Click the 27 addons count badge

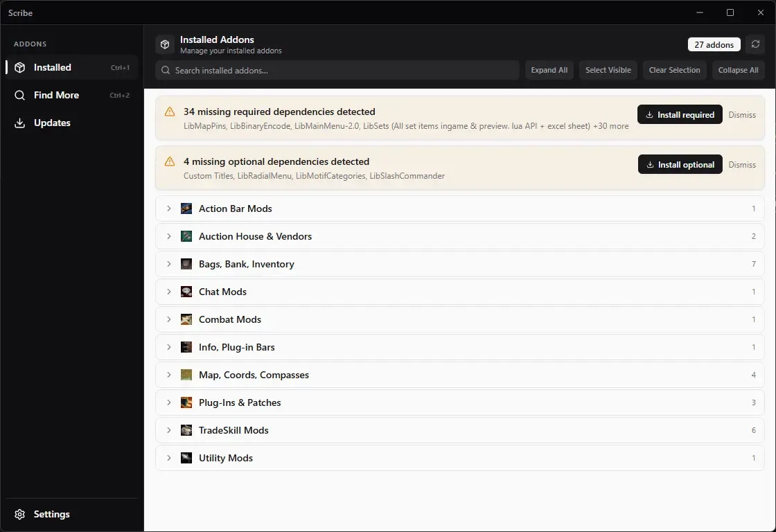[714, 44]
